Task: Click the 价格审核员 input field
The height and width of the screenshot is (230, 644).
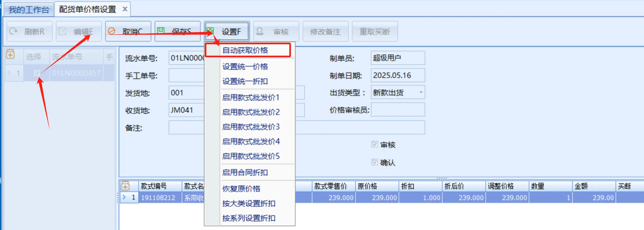Action: [x=398, y=110]
